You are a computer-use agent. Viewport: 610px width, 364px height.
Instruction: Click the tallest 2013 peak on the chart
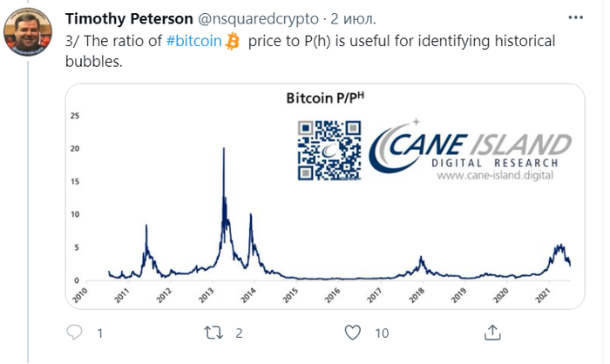(225, 152)
